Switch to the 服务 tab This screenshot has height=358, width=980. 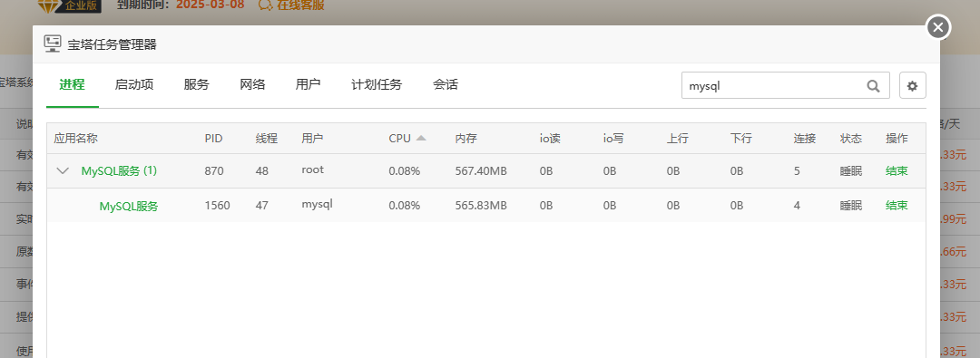point(196,85)
